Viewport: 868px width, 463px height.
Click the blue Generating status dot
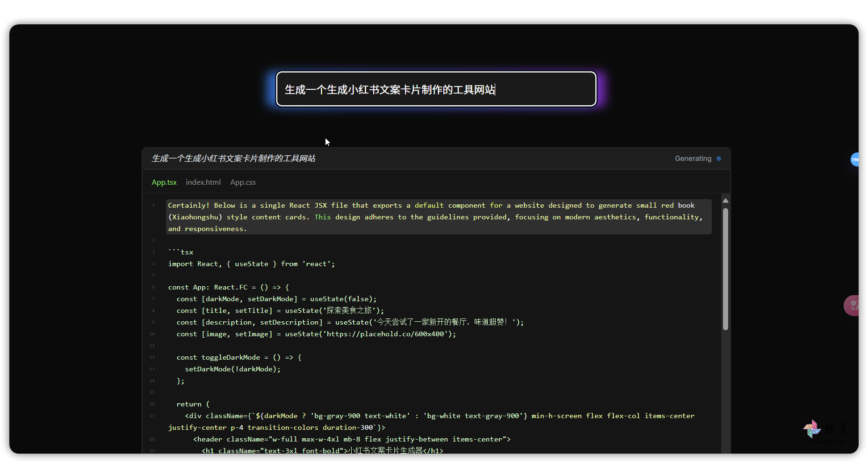tap(719, 159)
